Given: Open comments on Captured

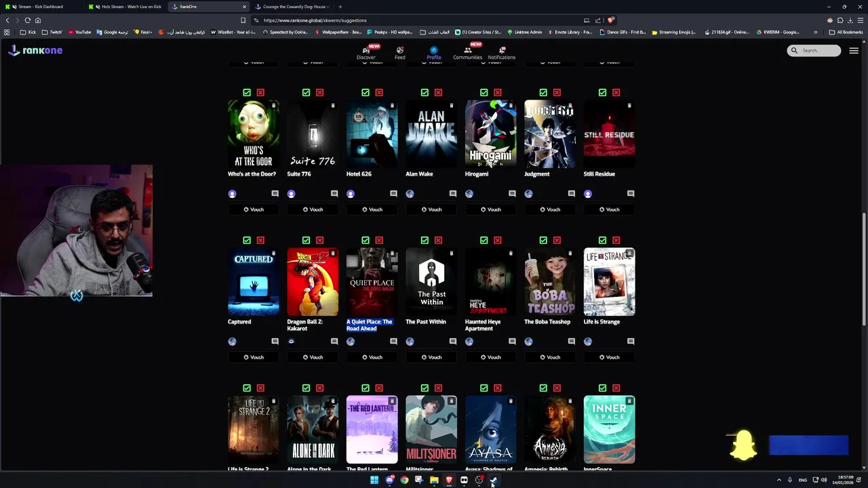Looking at the screenshot, I should [x=275, y=342].
